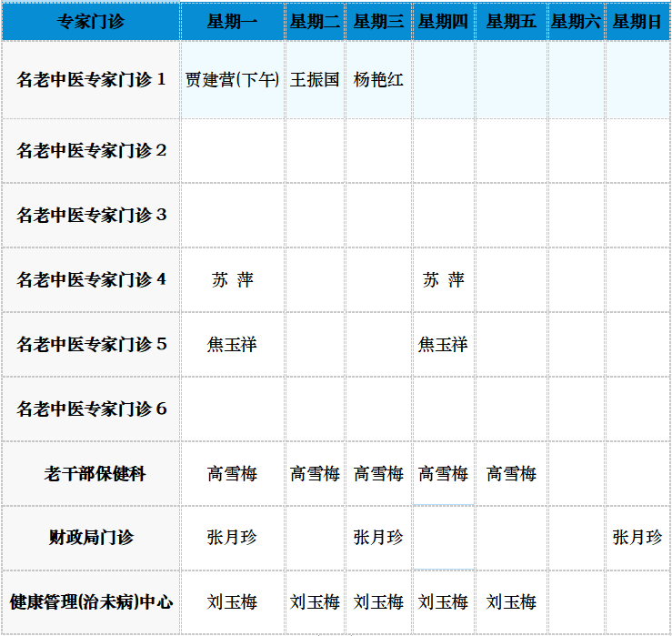672x636 pixels.
Task: Select 刘玉梅 in the Tuesday column
Action: point(315,602)
